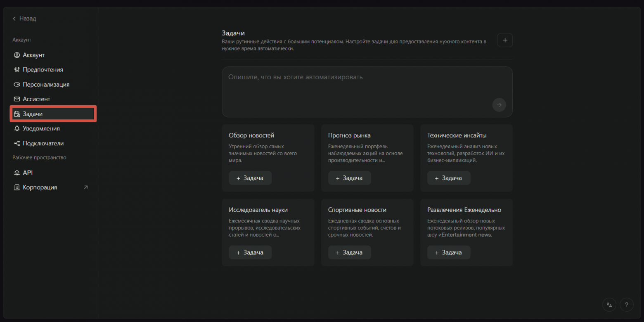
Task: Open the help question mark button
Action: click(x=626, y=305)
